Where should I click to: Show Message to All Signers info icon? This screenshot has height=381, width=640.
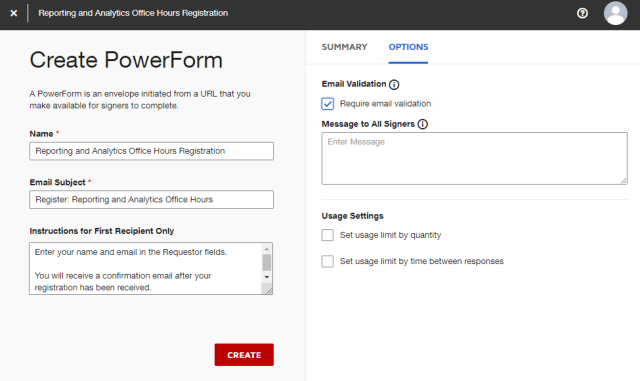point(422,124)
